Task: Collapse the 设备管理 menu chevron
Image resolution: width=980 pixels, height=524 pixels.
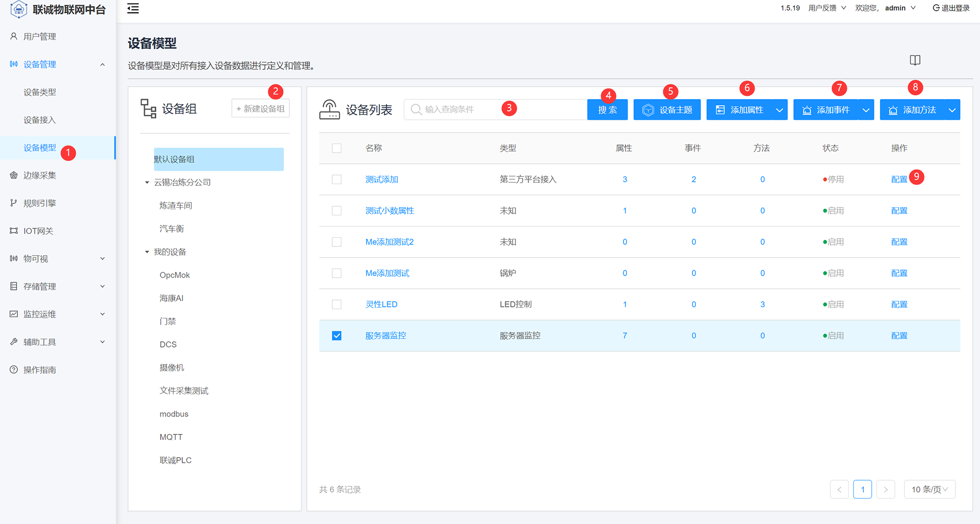Action: click(103, 64)
